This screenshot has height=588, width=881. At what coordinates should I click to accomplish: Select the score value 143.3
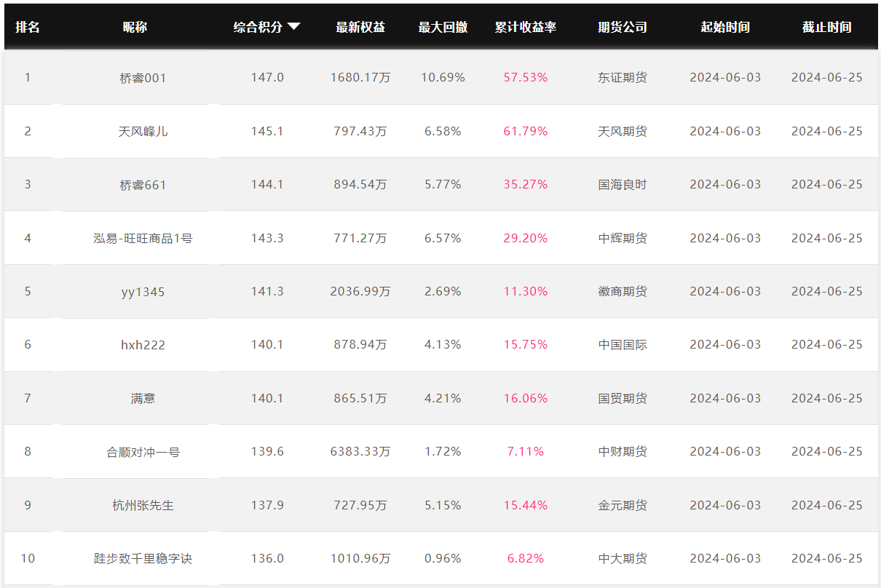coord(267,238)
